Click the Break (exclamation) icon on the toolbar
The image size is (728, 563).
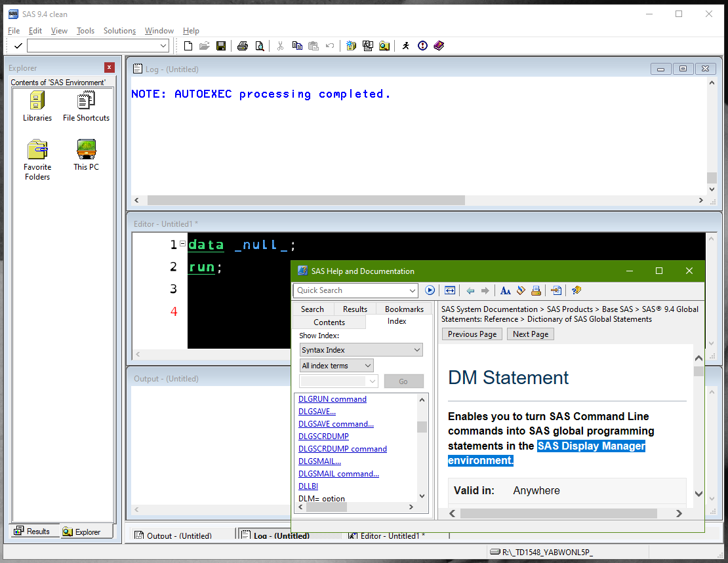point(422,46)
